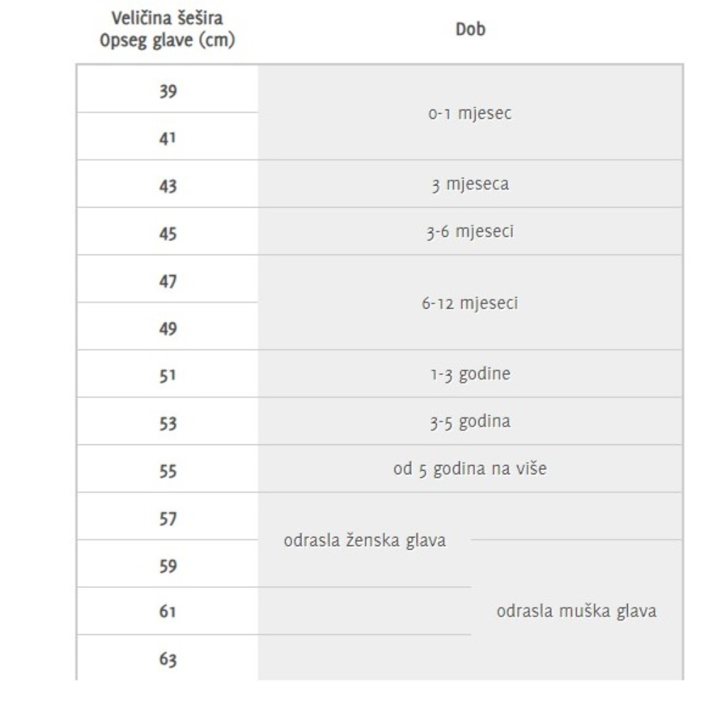
Task: Click size 51 in the chart
Action: (168, 376)
